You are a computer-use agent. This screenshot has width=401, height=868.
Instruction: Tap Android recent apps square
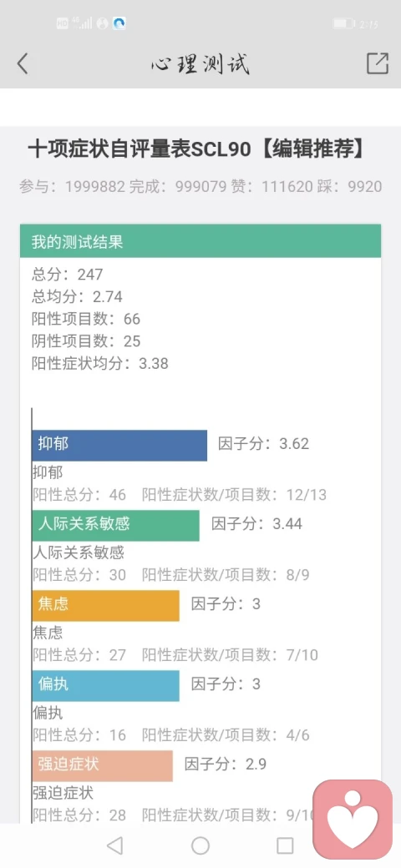tap(285, 845)
